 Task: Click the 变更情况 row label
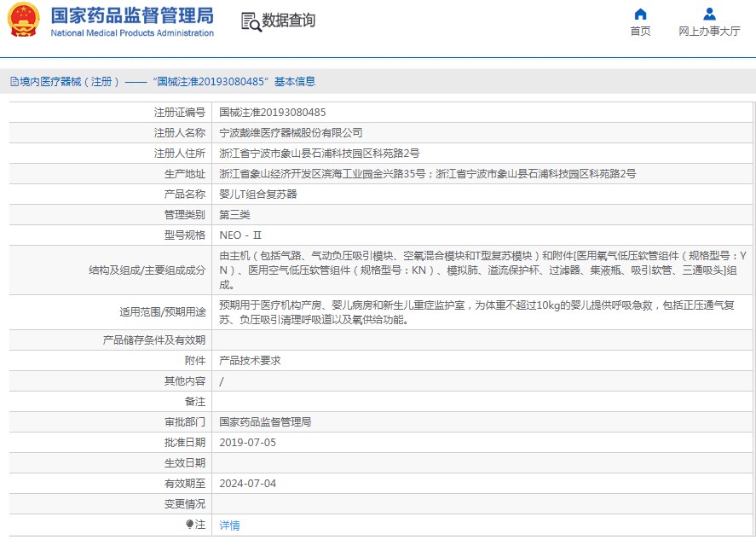(x=185, y=504)
